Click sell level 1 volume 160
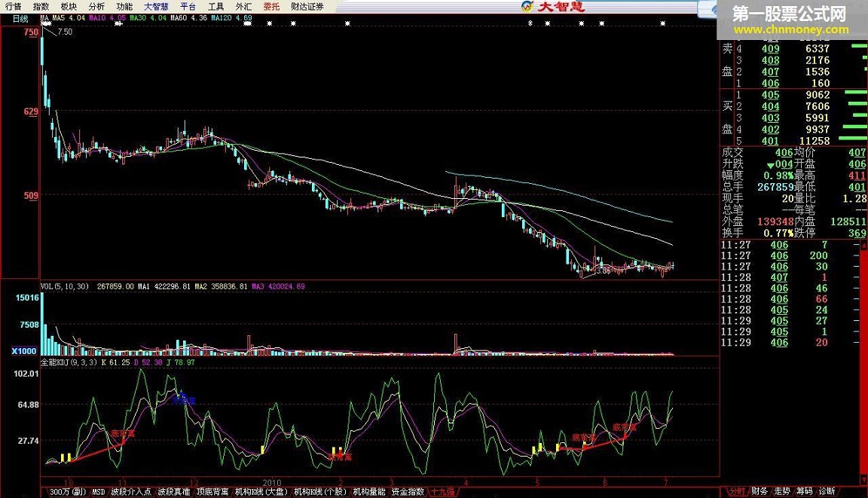 pyautogui.click(x=821, y=84)
